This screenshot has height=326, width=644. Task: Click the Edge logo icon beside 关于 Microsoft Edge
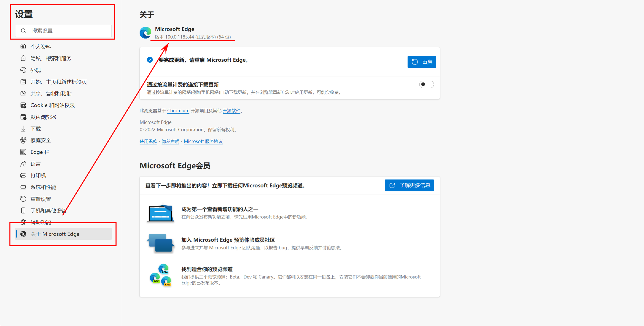[23, 234]
